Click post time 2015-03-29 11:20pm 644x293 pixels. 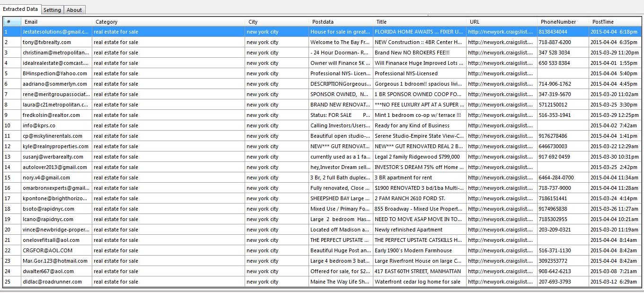[614, 53]
